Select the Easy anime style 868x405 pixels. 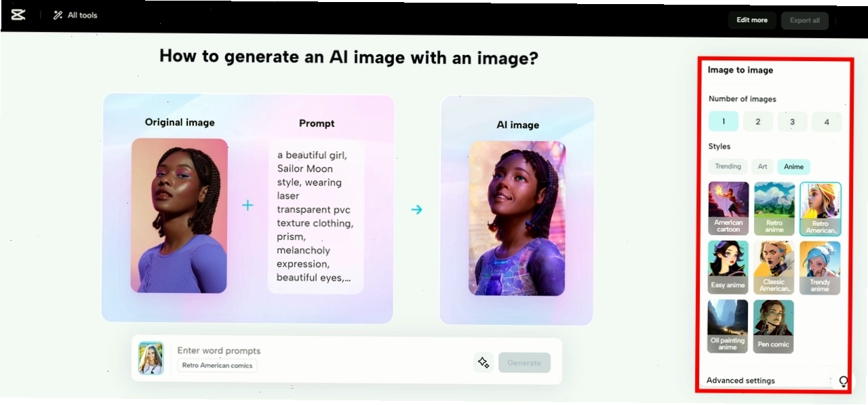point(728,267)
